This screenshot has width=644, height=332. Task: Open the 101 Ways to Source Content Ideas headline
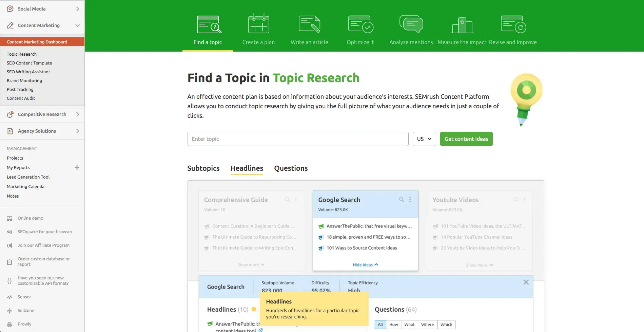coord(362,248)
